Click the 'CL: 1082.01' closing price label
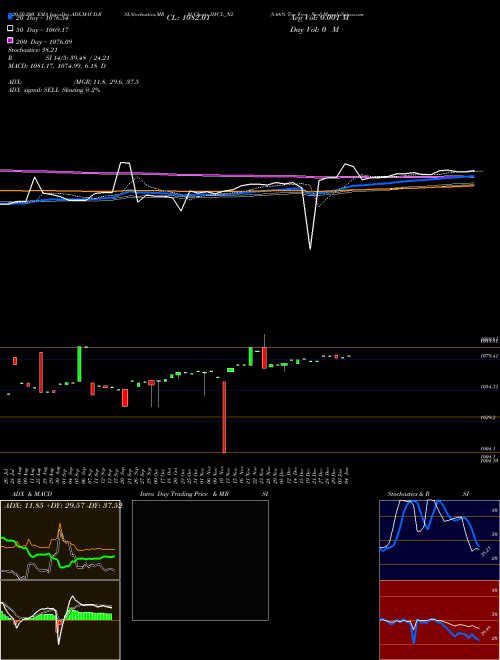This screenshot has height=660, width=500. (x=188, y=18)
